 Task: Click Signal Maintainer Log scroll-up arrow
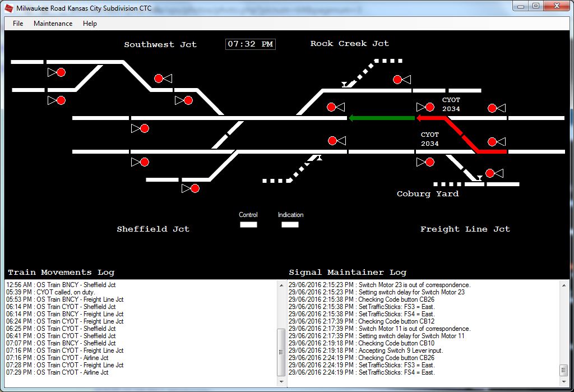pyautogui.click(x=564, y=285)
